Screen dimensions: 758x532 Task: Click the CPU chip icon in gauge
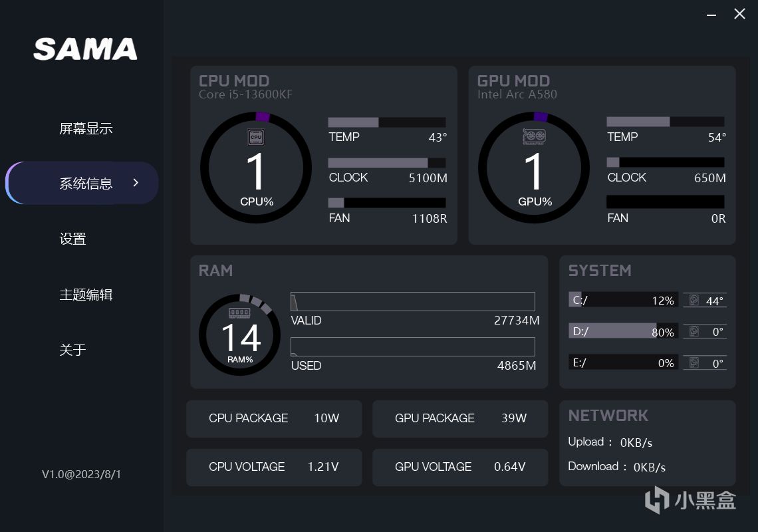click(x=256, y=137)
